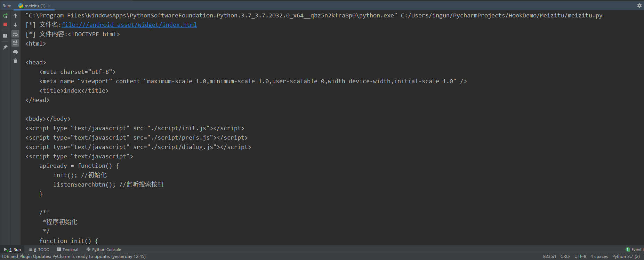Open the Python Console tab
This screenshot has height=260, width=644.
[x=104, y=250]
